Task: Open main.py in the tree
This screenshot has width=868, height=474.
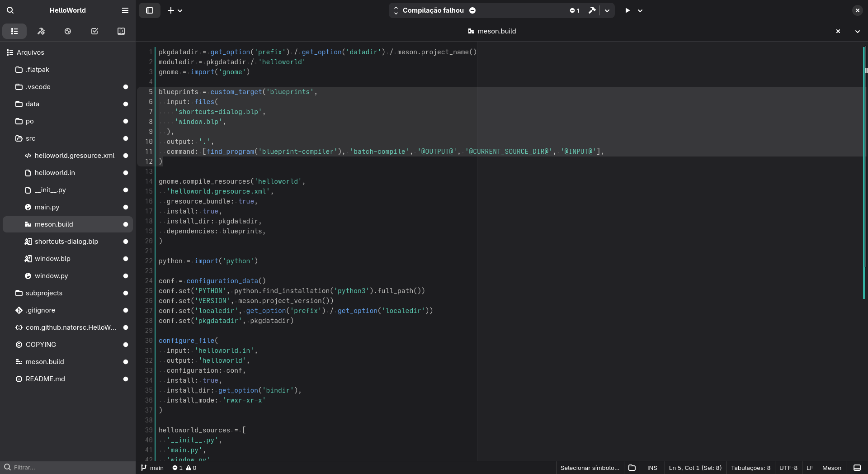Action: (x=68, y=207)
